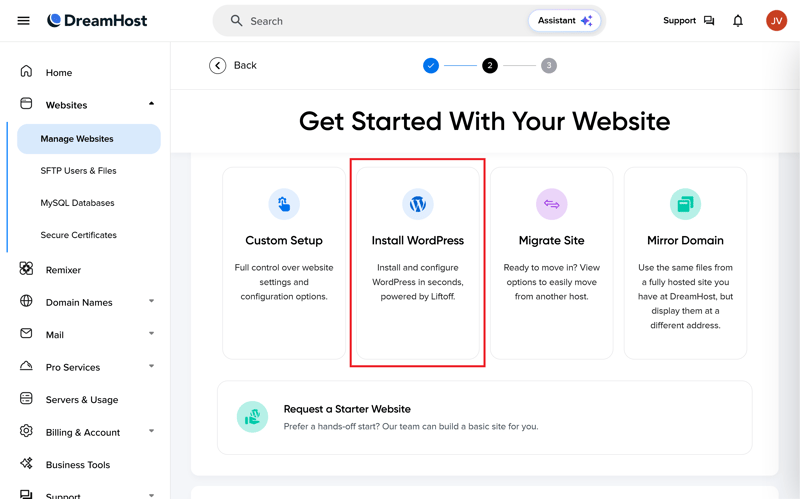Open the notifications bell
800x499 pixels.
(738, 20)
